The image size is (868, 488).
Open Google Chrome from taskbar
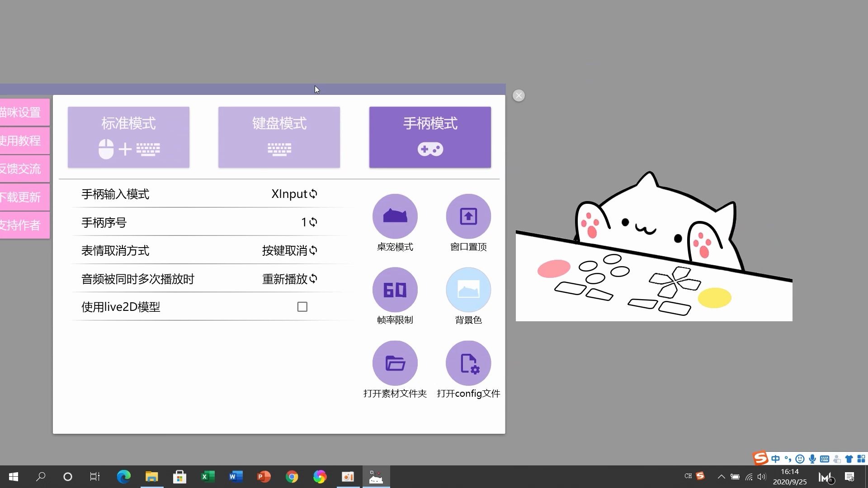292,477
